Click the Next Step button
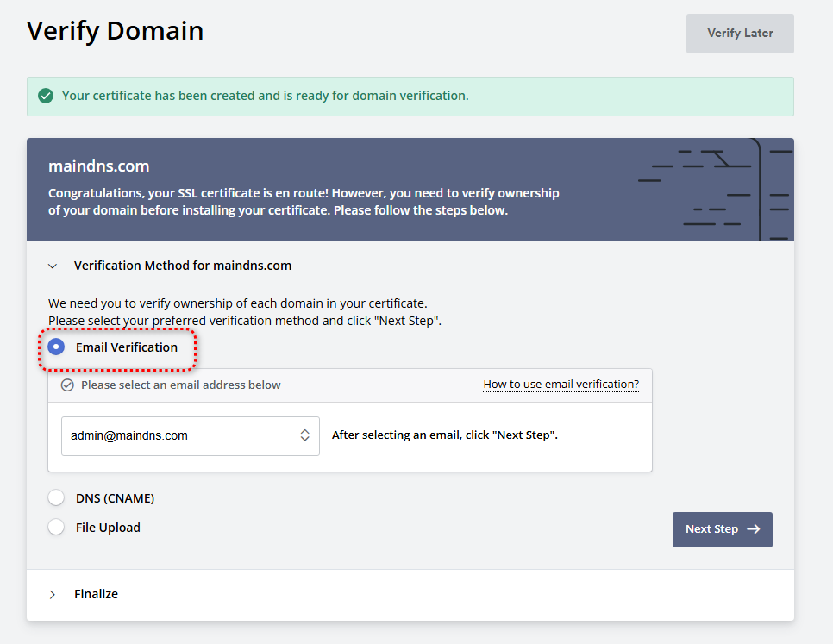The image size is (833, 644). coord(722,529)
